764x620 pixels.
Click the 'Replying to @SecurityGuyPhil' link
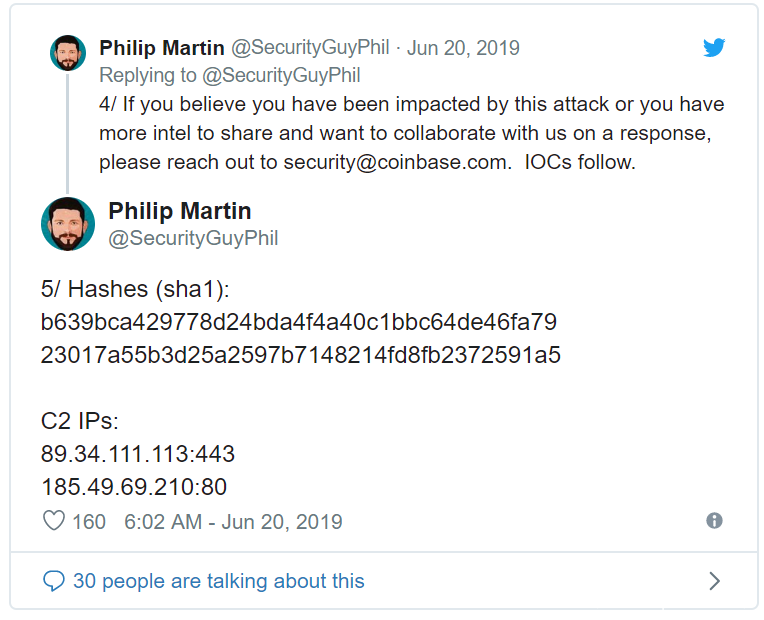click(x=230, y=75)
